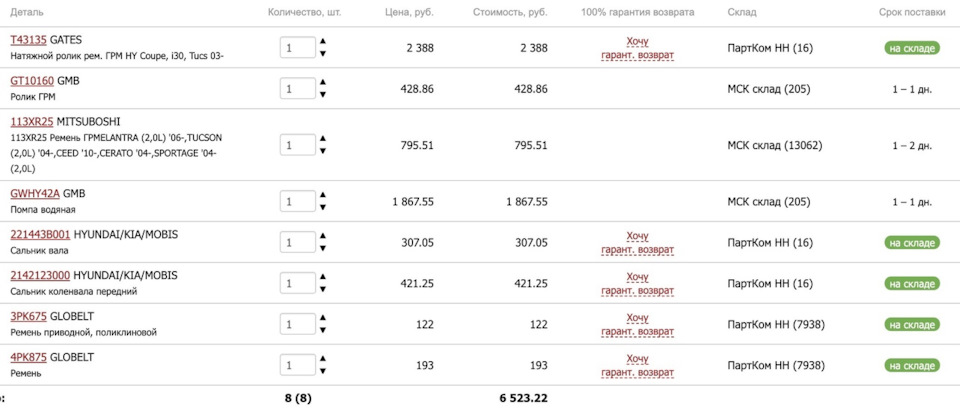Request guaranteed return for 4PK875 belt
Viewport: 960px width, 412px height.
(637, 366)
